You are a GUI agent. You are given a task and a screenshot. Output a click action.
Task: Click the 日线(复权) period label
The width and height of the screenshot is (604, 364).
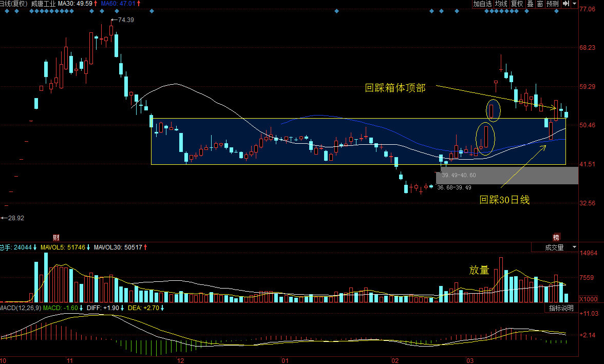(13, 4)
